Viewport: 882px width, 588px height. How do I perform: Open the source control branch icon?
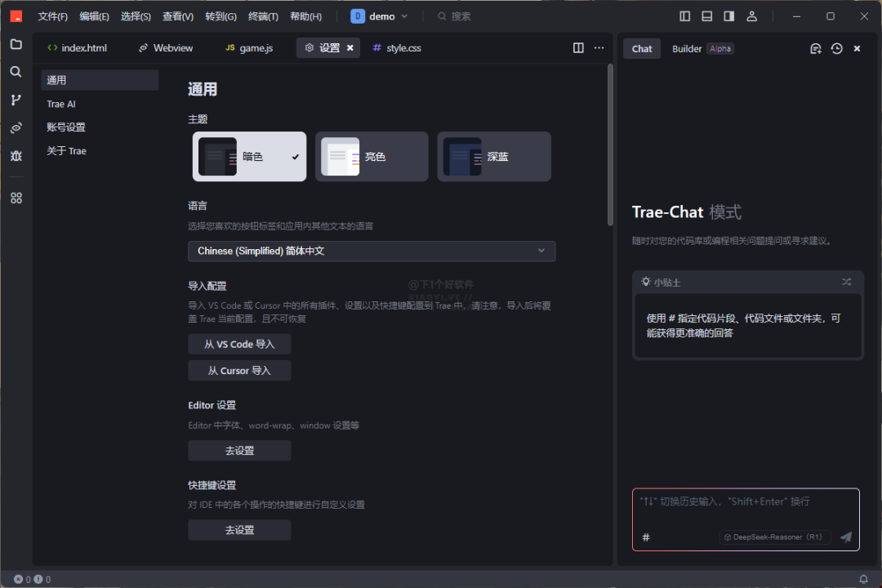16,100
